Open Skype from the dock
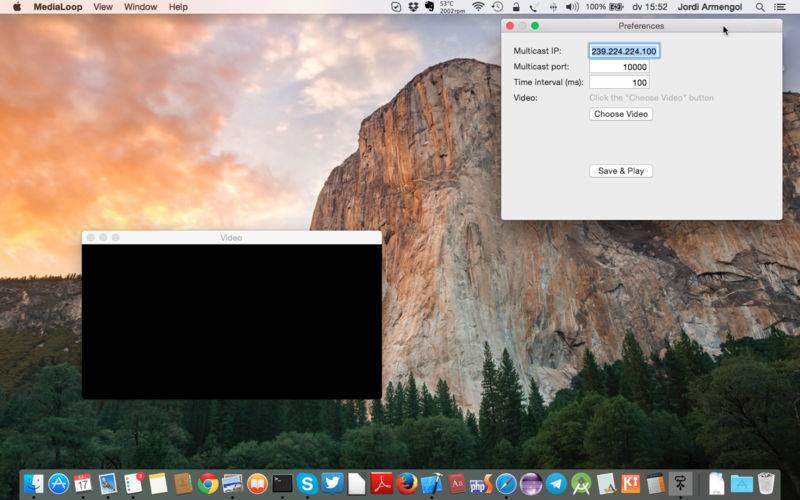The width and height of the screenshot is (800, 500). (x=308, y=484)
